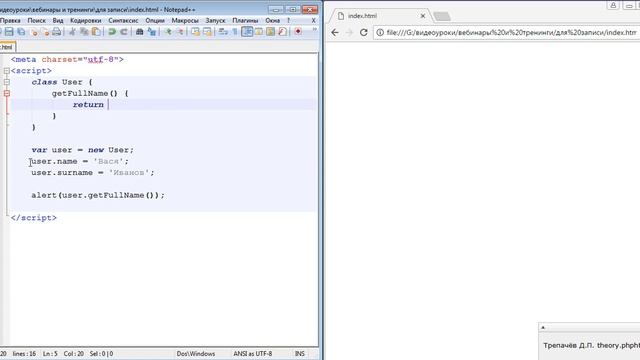Click the user.surname assignment line
Viewport: 640px width, 360px height.
click(x=93, y=173)
